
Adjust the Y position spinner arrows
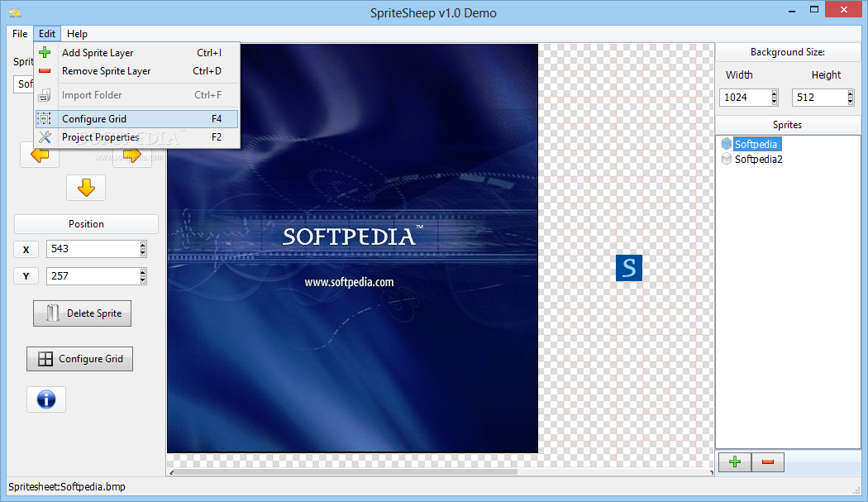(143, 276)
